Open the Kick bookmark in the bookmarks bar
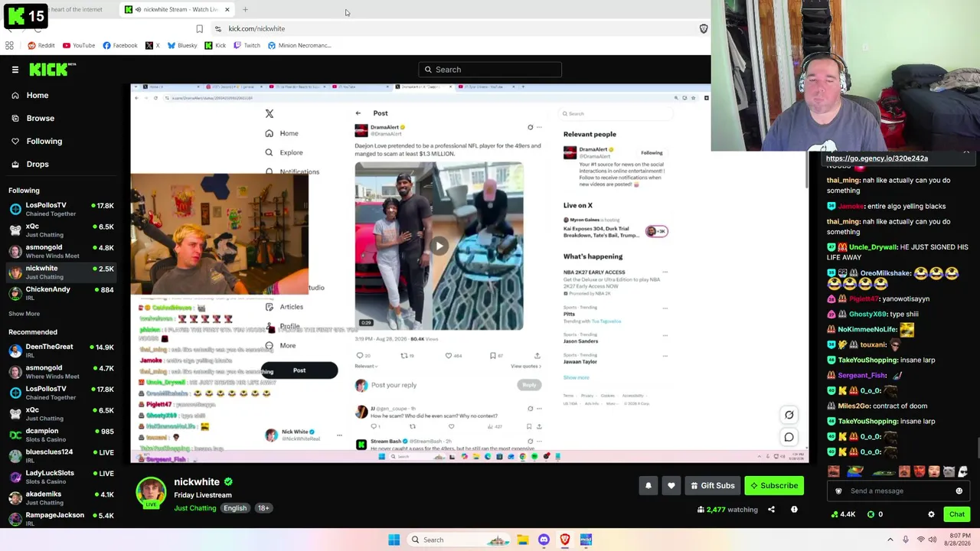This screenshot has height=551, width=980. (215, 45)
